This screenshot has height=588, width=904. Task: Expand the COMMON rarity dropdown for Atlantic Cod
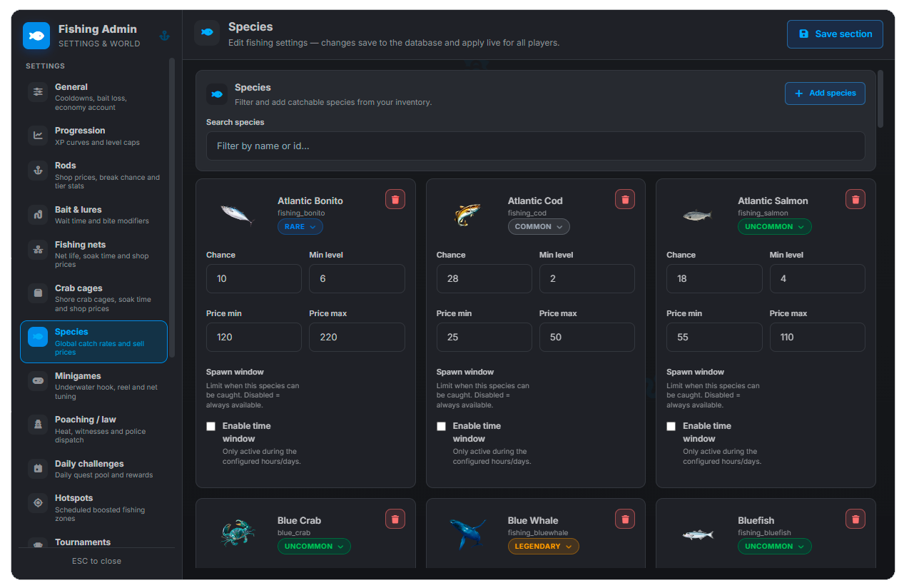[539, 227]
